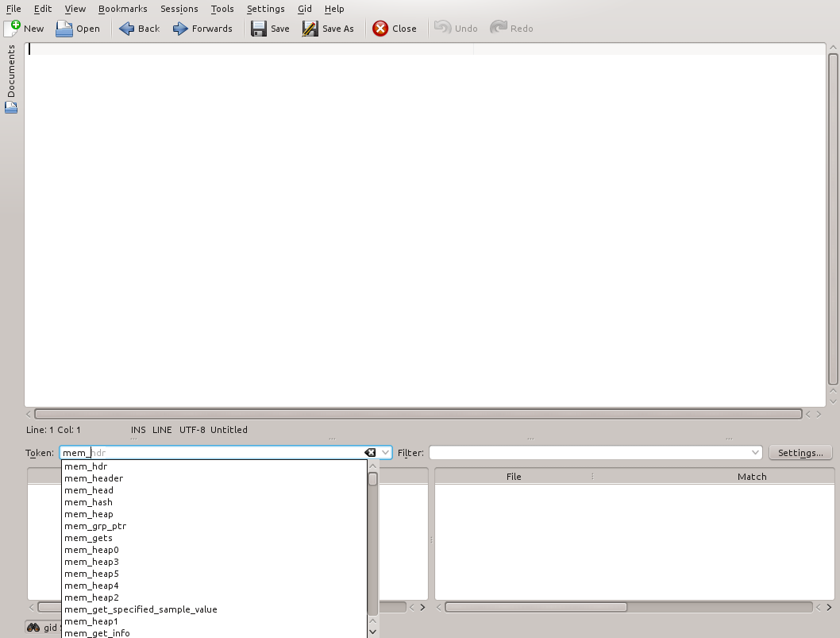Open a file with the Open icon
Screen dimensions: 840x638
click(64, 29)
